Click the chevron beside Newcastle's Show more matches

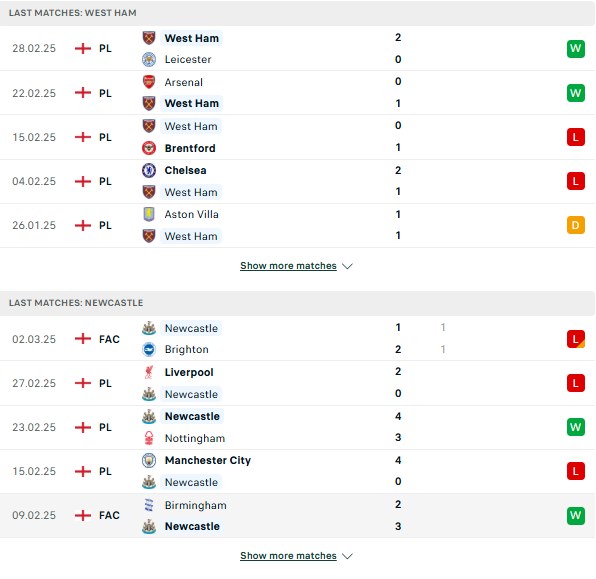point(347,556)
